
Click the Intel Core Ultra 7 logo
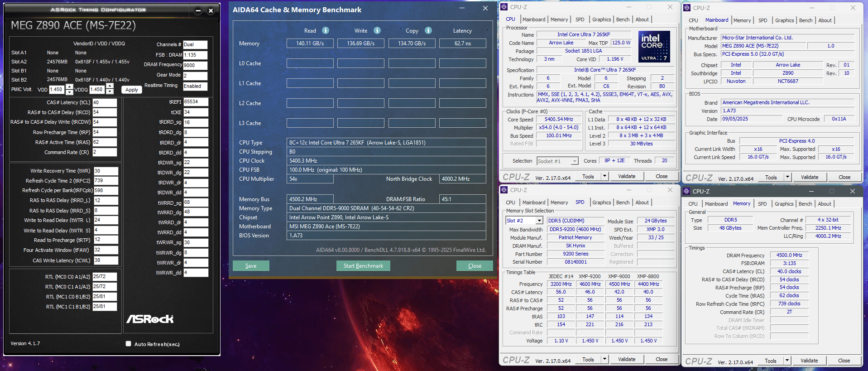click(654, 47)
